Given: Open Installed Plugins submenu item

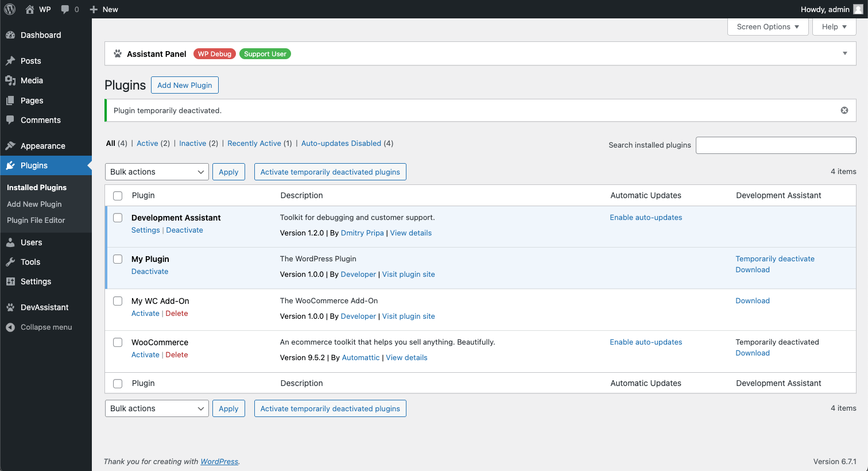Looking at the screenshot, I should [x=37, y=187].
